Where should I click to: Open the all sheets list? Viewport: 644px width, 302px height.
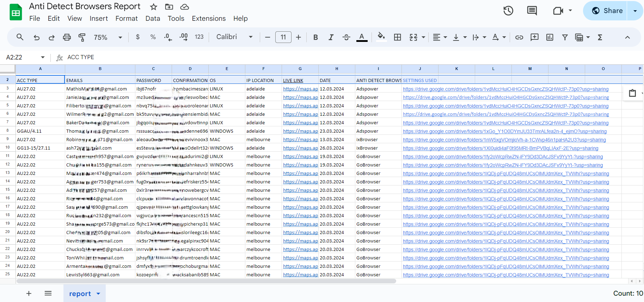click(x=48, y=293)
